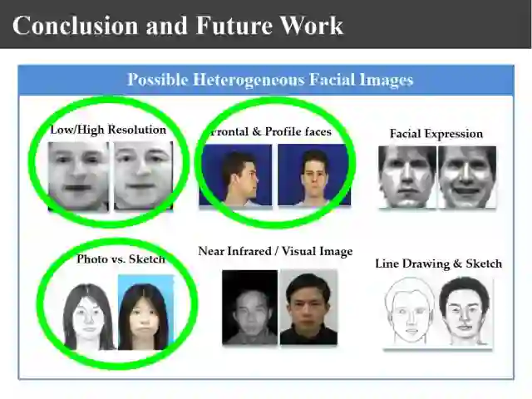Click the 'Line Drawing & Sketch' label
Viewport: 532px width, 399px height.
438,264
